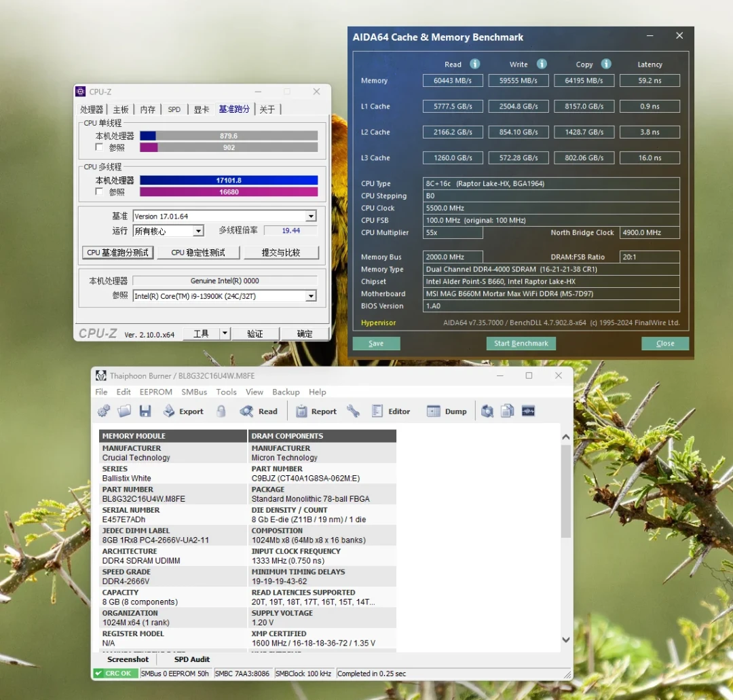Click Start Benchmark in AIDA64
The image size is (733, 700).
point(521,344)
